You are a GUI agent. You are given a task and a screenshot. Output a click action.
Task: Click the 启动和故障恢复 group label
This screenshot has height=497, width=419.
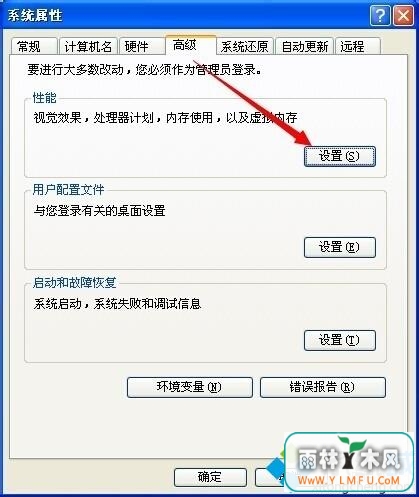pyautogui.click(x=74, y=283)
